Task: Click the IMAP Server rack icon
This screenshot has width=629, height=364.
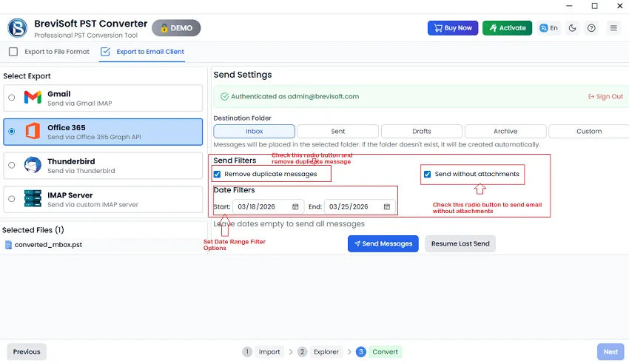Action: (33, 198)
